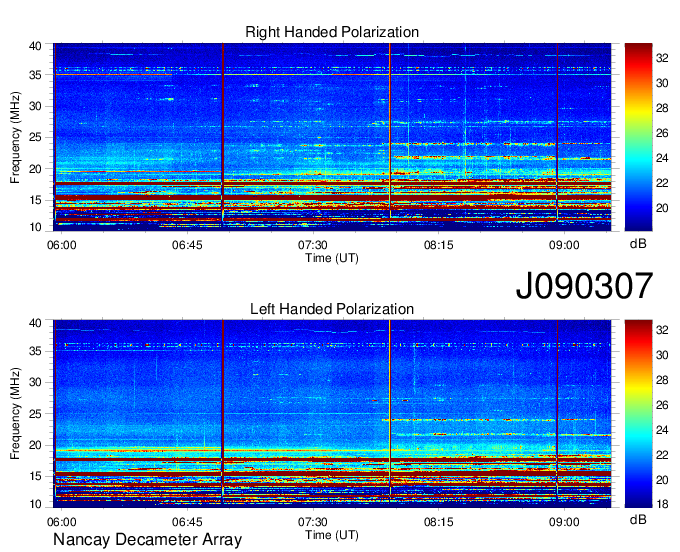
Task: Click the 32 dB label on lower color bar
Action: point(662,330)
